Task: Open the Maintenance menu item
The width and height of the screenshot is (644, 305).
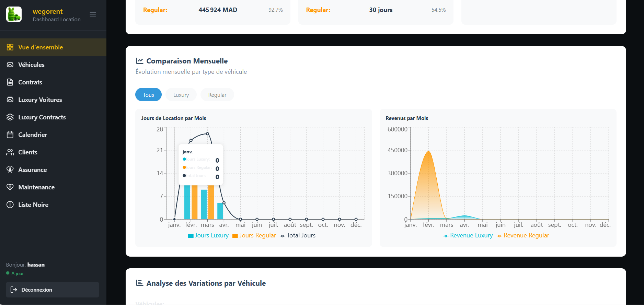Action: tap(36, 187)
